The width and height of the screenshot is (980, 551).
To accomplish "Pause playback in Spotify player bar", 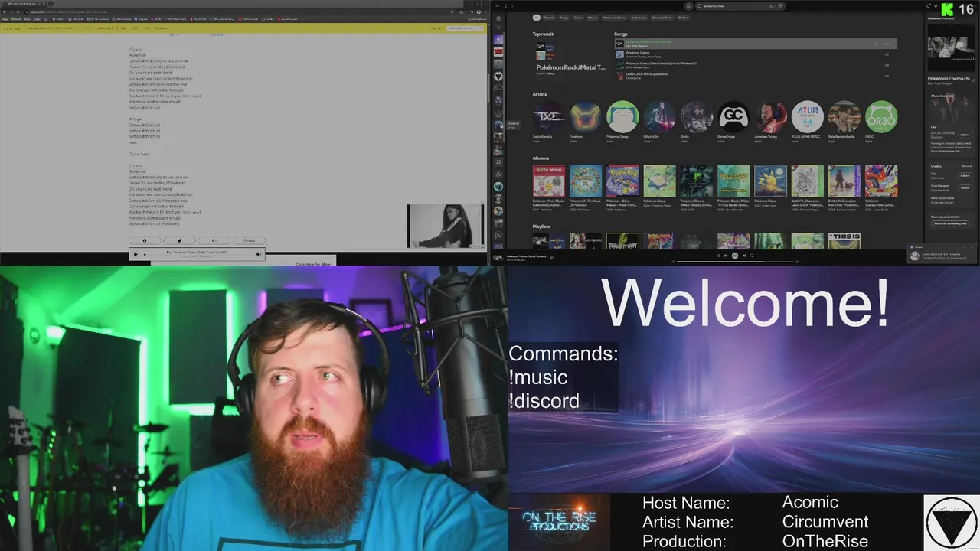I will pos(735,256).
